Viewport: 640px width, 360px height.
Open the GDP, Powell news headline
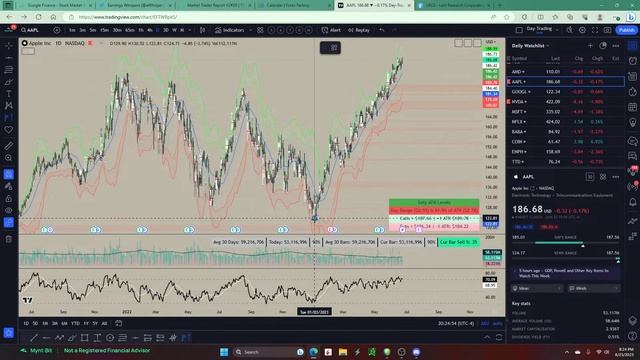565,273
